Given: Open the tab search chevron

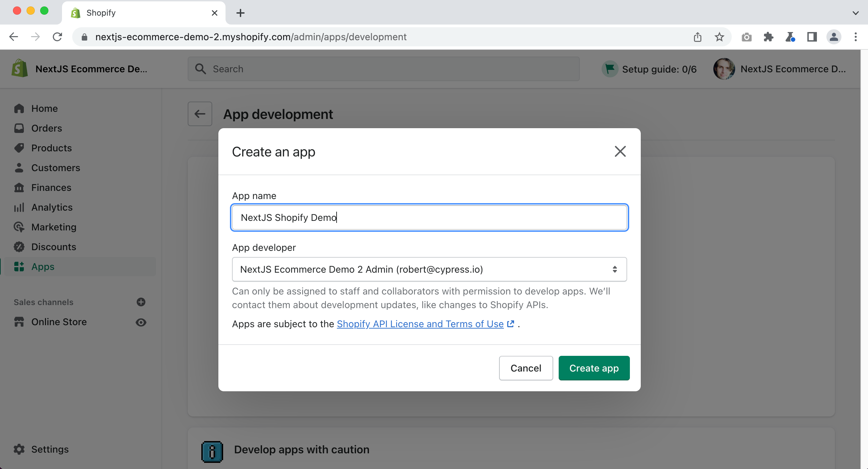Looking at the screenshot, I should click(x=856, y=13).
